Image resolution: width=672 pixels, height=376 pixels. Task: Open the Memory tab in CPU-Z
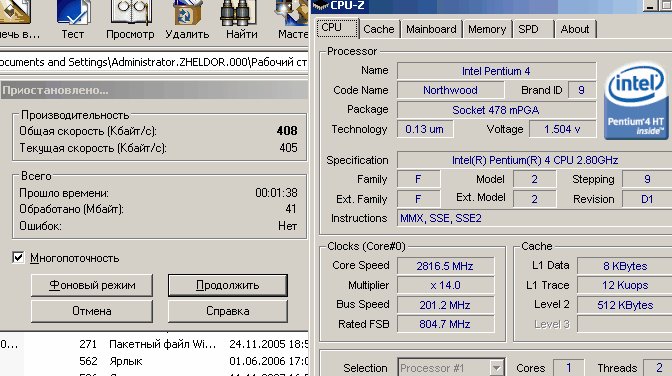(x=487, y=29)
